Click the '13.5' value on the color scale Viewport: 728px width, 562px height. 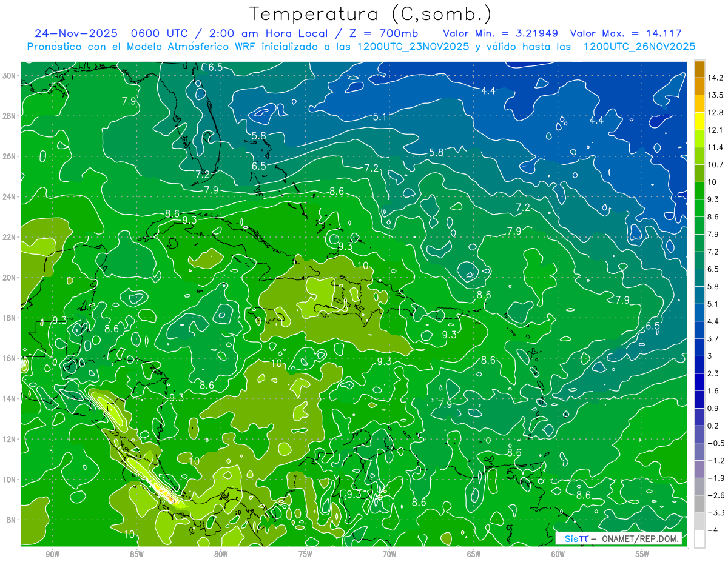point(716,95)
